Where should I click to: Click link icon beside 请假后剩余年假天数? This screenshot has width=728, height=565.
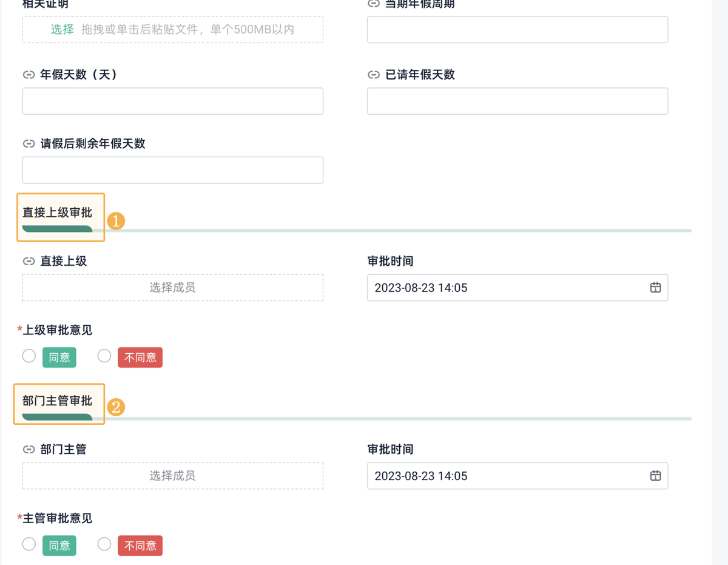29,144
